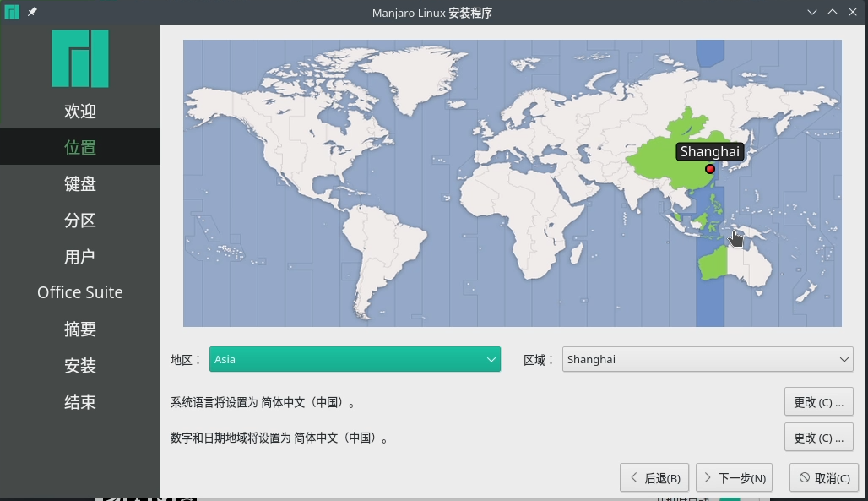The height and width of the screenshot is (501, 868).
Task: Click the red Shanghai location marker
Action: tap(709, 169)
